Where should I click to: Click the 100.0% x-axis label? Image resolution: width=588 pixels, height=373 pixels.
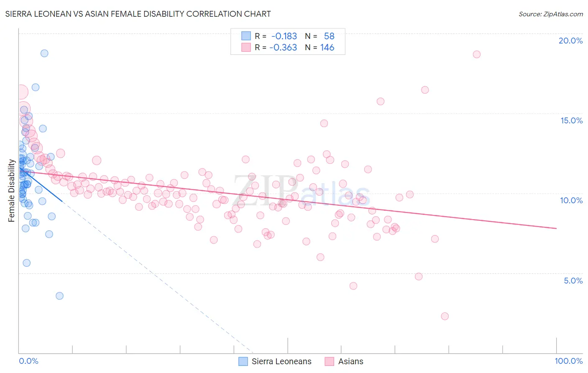pos(568,361)
